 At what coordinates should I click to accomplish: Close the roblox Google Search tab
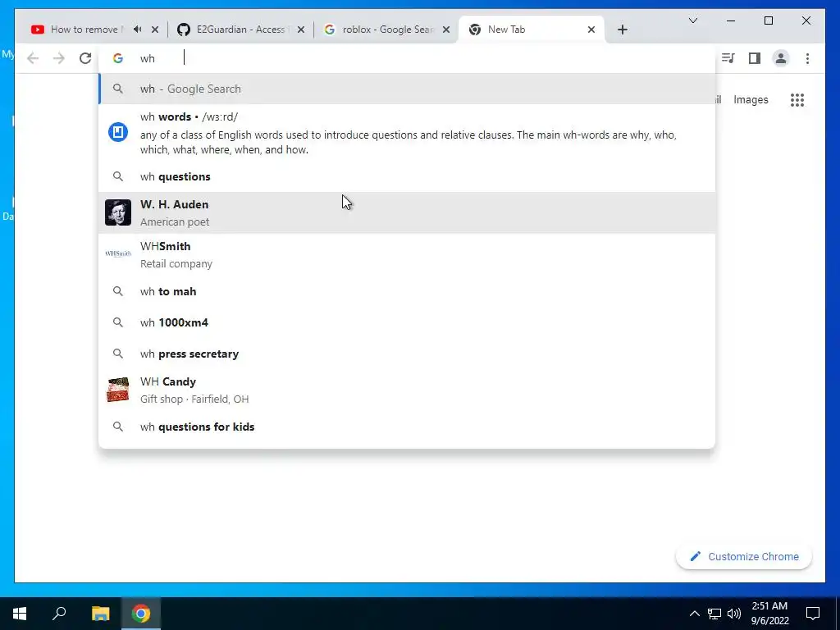tap(445, 30)
